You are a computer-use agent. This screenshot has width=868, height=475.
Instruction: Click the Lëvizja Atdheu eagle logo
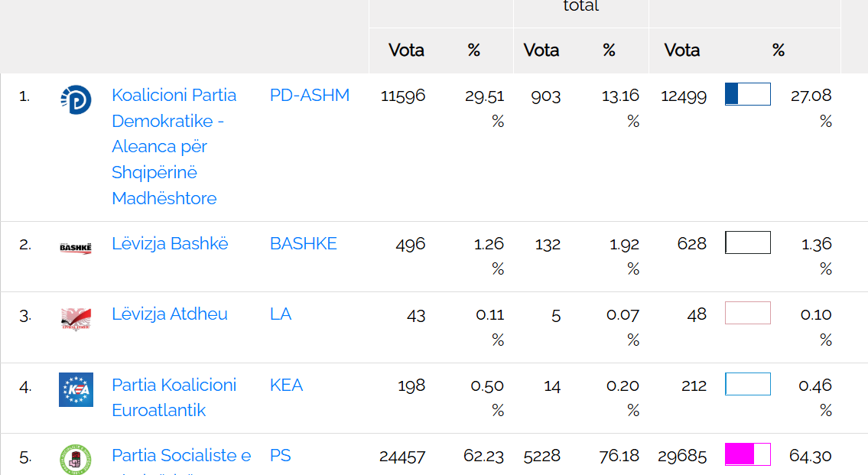click(x=76, y=318)
